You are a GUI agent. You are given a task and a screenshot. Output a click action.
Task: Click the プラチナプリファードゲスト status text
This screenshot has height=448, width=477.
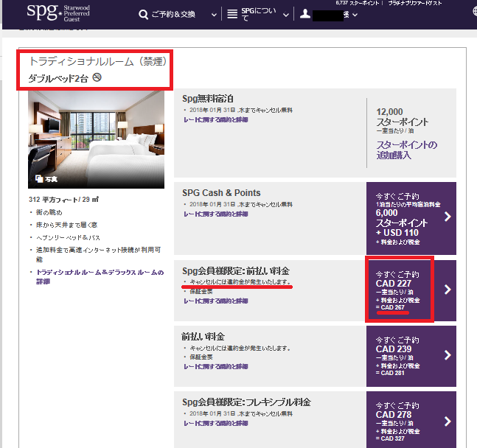[x=415, y=3]
